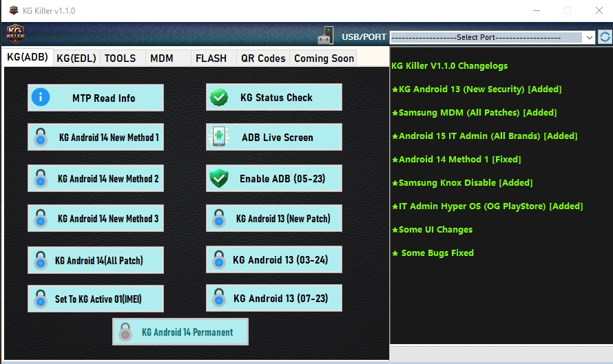Viewport: 613px width, 364px height.
Task: Close the KG Killer window
Action: (x=599, y=10)
